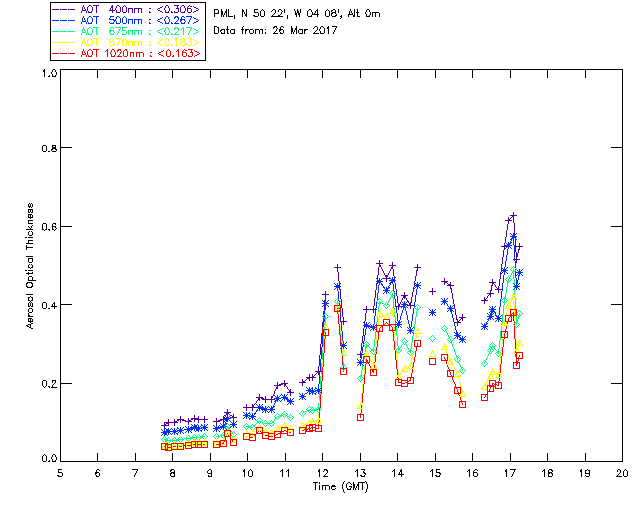Click the x-axis label 17
Image resolution: width=640 pixels, height=512 pixels.
(510, 473)
